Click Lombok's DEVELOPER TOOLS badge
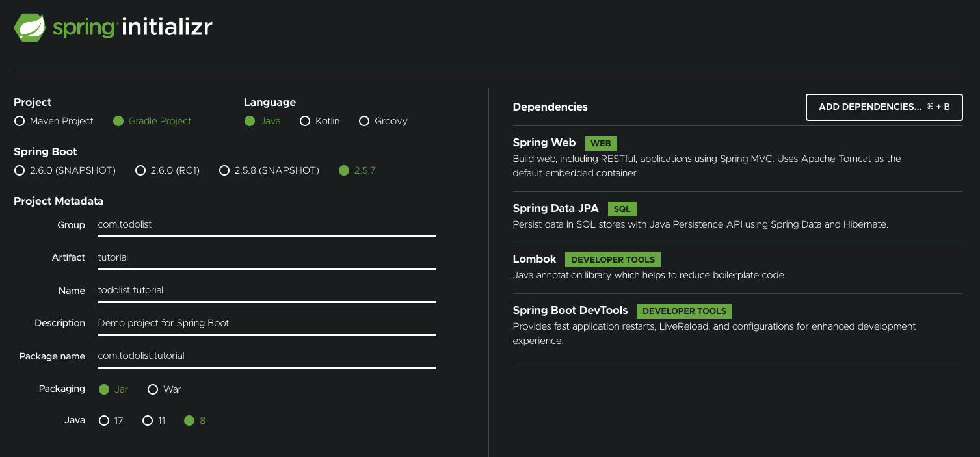Screen dimensions: 980x457 point(613,260)
